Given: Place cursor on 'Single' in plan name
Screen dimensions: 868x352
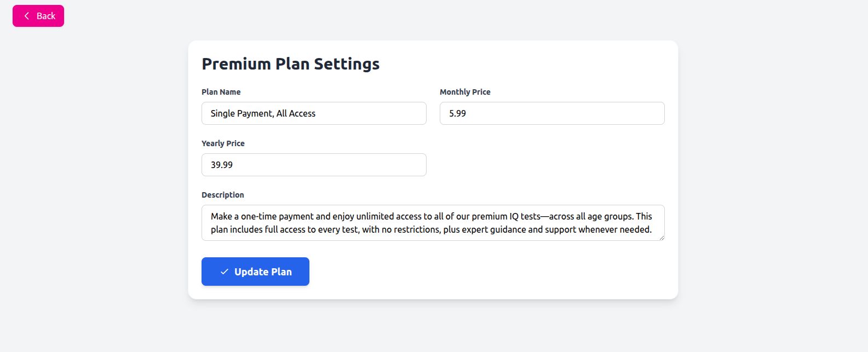Looking at the screenshot, I should coord(222,113).
